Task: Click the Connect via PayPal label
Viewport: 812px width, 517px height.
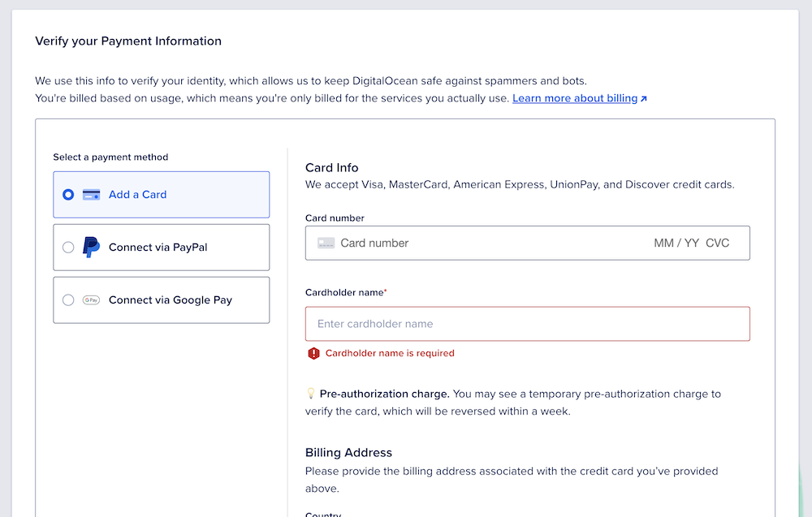Action: point(158,248)
